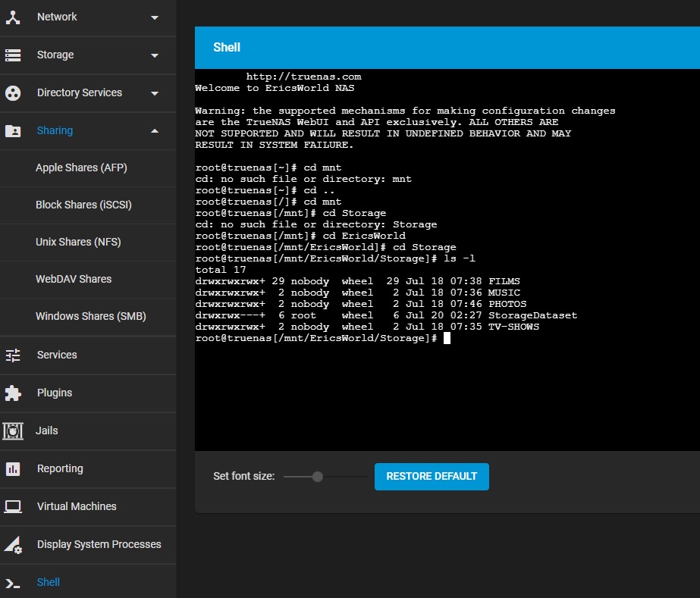Click the shell terminal cursor
700x598 pixels.
447,338
